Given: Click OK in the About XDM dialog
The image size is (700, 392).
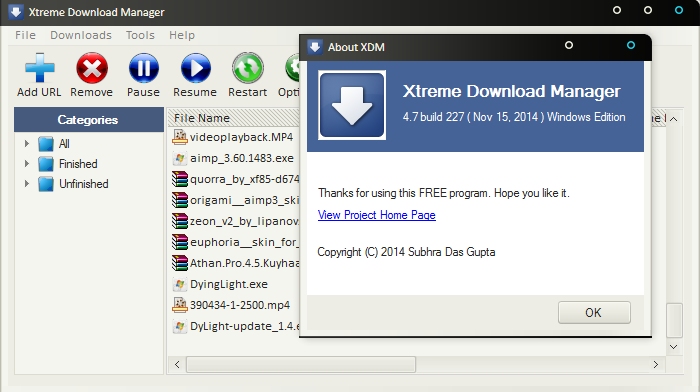Looking at the screenshot, I should coord(594,313).
